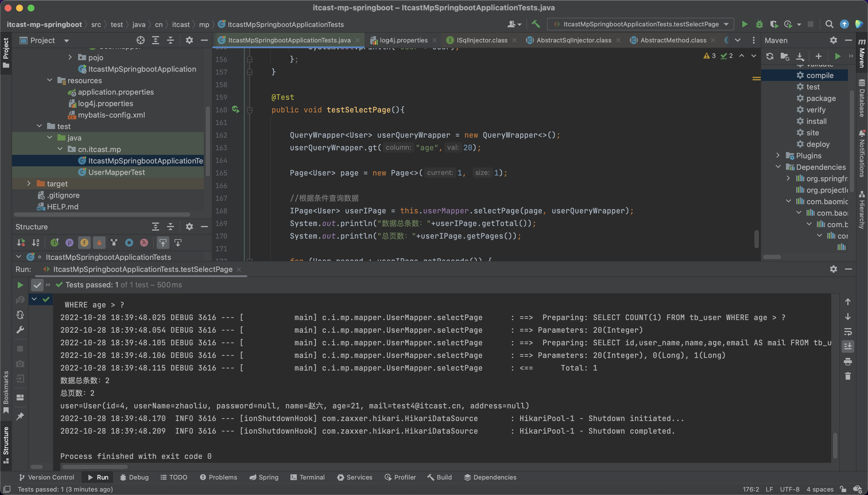Select the Maven package lifecycle goal
Viewport: 868px width, 495px height.
821,98
